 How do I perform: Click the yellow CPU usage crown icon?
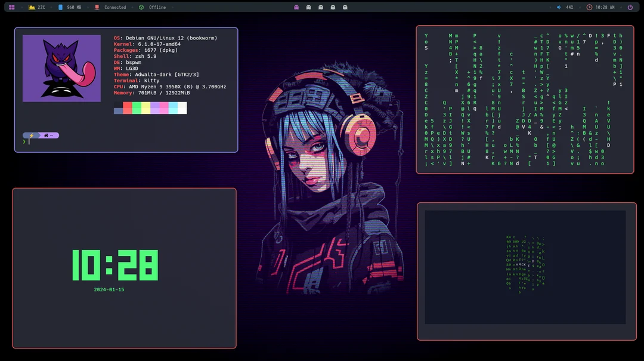[x=32, y=7]
